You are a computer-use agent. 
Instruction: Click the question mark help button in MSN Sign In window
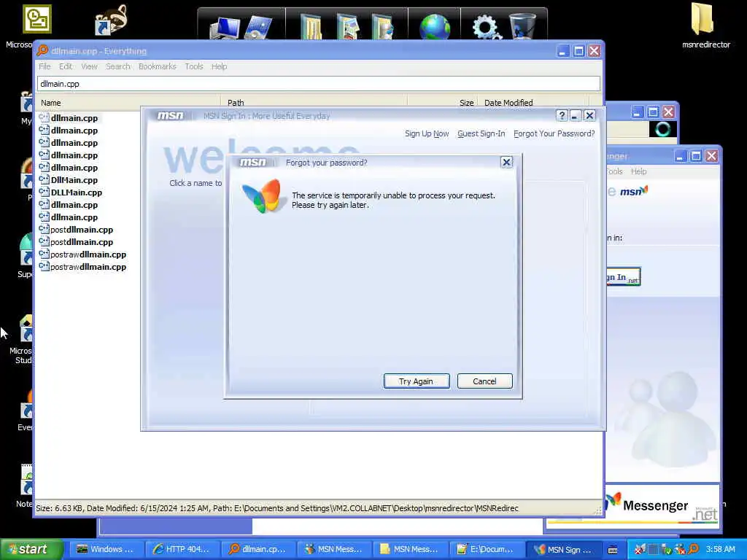pyautogui.click(x=562, y=116)
